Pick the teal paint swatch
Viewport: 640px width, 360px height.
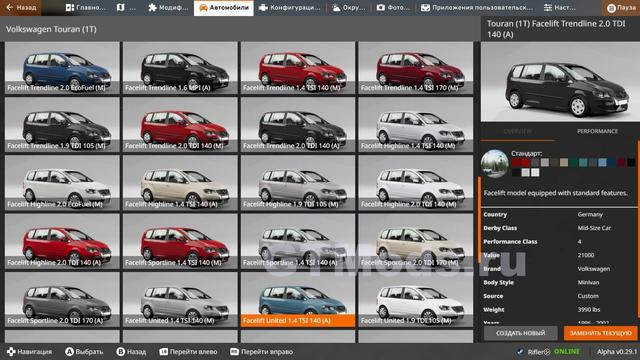[583, 162]
